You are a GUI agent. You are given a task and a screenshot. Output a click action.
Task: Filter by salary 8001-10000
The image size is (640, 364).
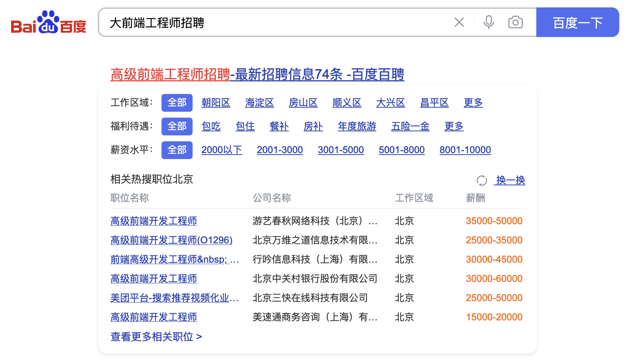[x=465, y=150]
